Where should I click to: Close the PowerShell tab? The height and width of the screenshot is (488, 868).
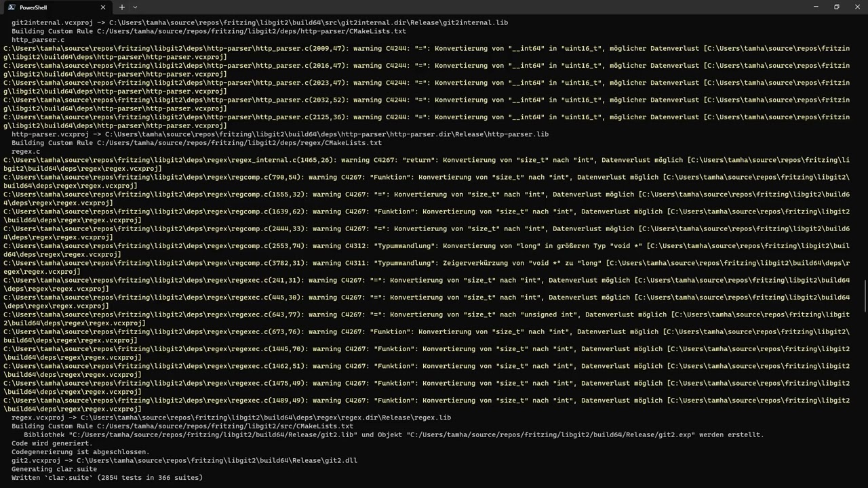[x=103, y=7]
